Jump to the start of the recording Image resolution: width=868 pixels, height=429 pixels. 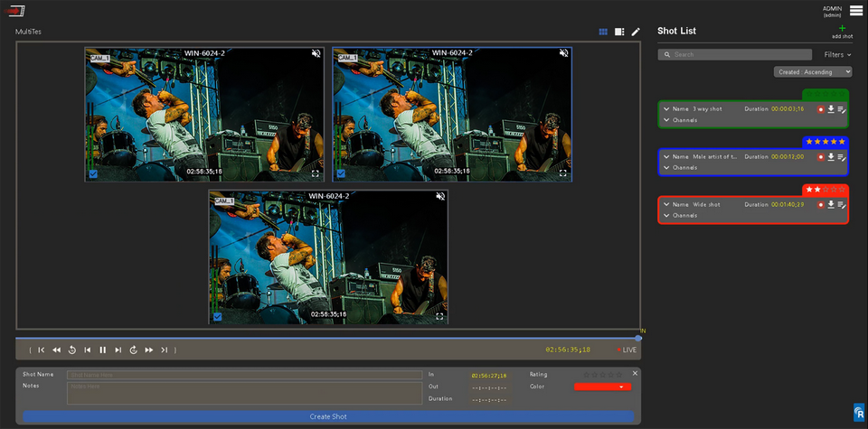click(x=41, y=350)
